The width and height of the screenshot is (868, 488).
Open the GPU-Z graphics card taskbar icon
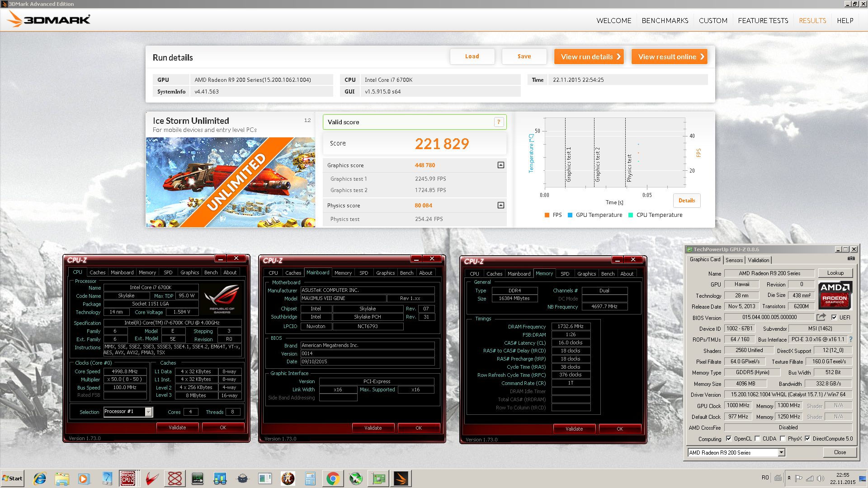click(x=378, y=479)
